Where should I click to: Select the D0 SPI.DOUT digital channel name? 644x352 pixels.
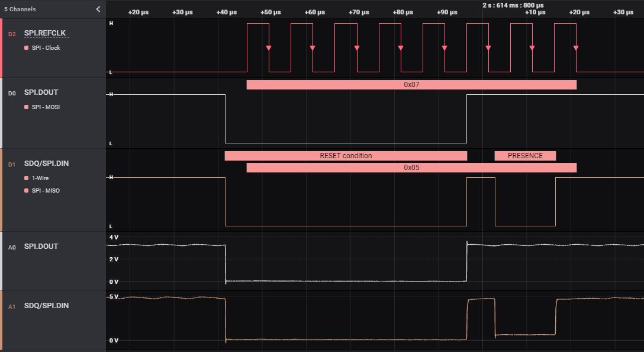[41, 92]
